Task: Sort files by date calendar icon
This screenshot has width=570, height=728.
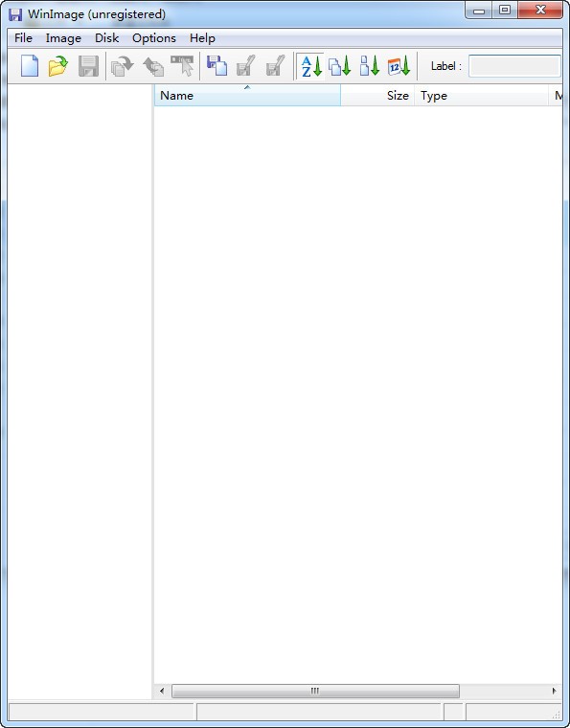Action: pyautogui.click(x=399, y=66)
